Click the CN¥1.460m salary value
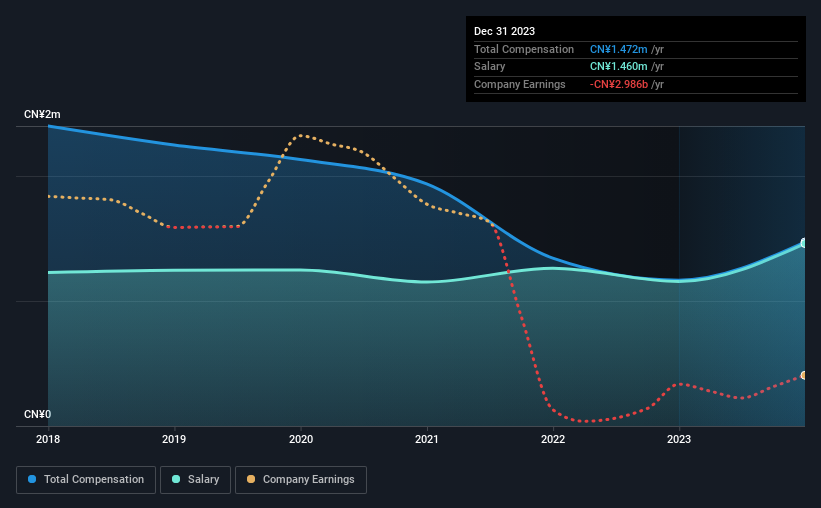This screenshot has height=508, width=821. coord(618,67)
